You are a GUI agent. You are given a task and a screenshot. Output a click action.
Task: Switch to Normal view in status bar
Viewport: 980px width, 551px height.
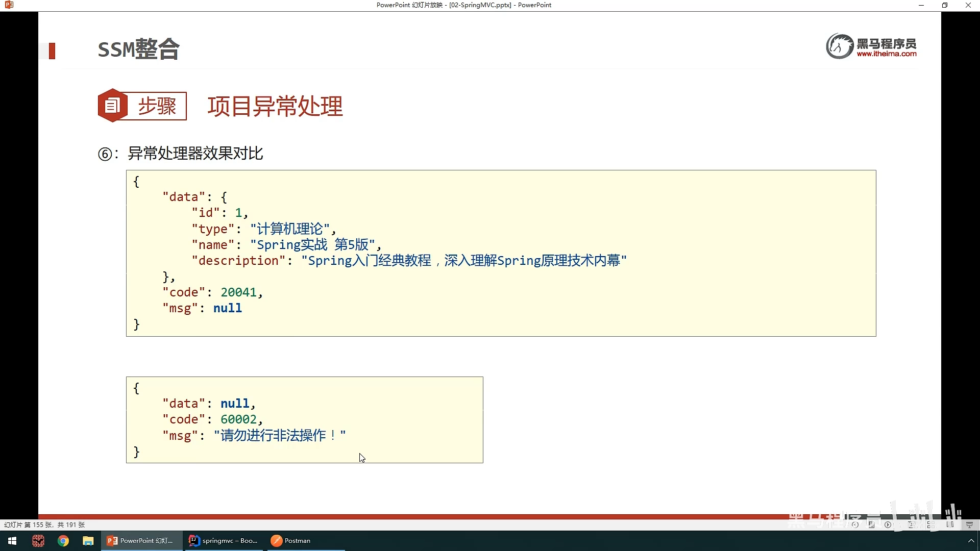pyautogui.click(x=911, y=524)
